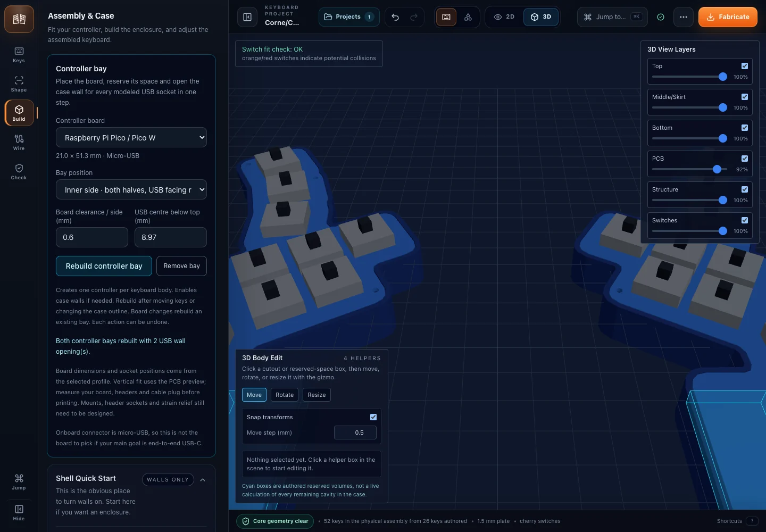Open the more options ellipsis menu
The image size is (766, 532).
pyautogui.click(x=684, y=17)
